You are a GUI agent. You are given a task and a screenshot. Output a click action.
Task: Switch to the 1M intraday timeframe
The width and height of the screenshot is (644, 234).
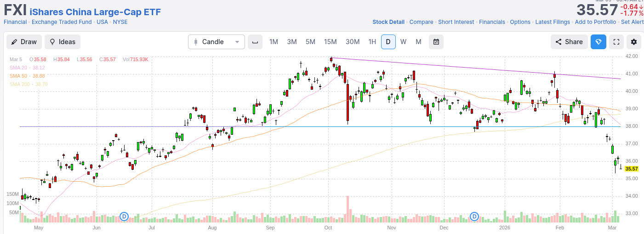pos(274,42)
